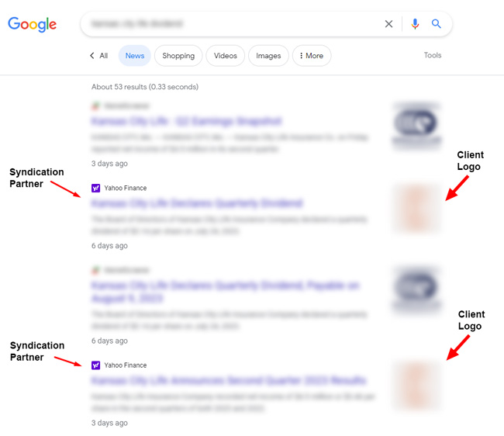
Task: Click the back chevron next to All
Action: 92,56
